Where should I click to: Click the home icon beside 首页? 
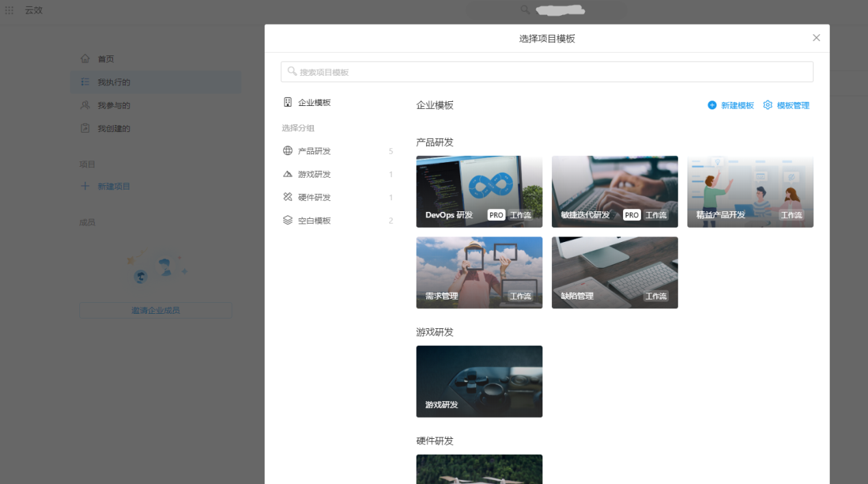(85, 59)
